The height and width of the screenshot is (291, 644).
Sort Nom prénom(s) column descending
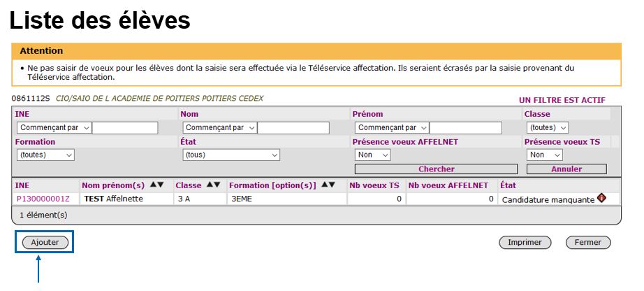161,185
